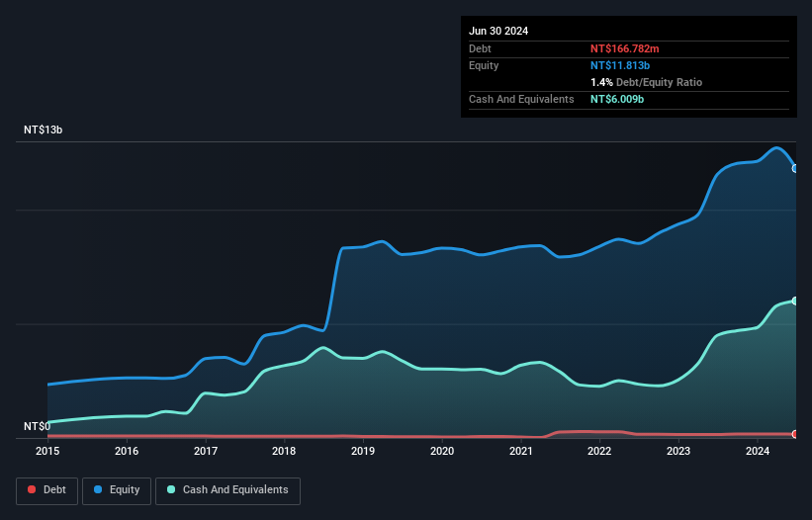Toggle the Debt legend button
812x520 pixels.
[x=47, y=490]
